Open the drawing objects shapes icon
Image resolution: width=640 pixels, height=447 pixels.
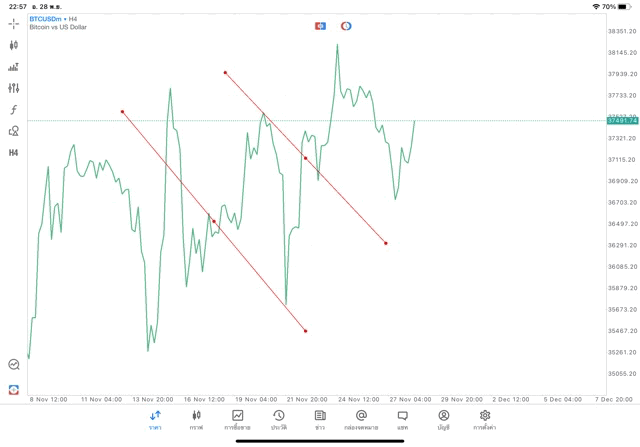click(13, 131)
